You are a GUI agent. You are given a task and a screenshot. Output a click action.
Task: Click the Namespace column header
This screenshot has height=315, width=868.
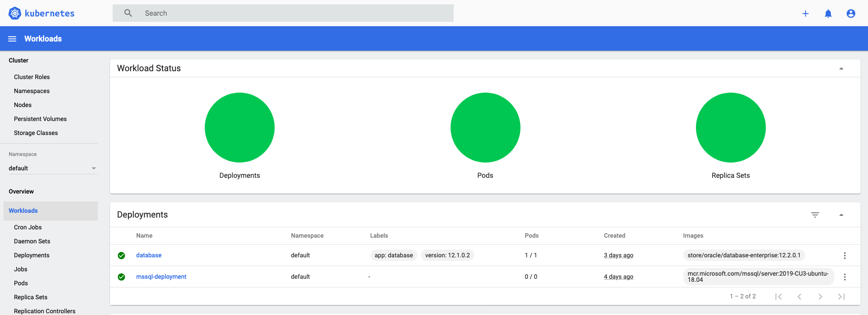pos(307,235)
